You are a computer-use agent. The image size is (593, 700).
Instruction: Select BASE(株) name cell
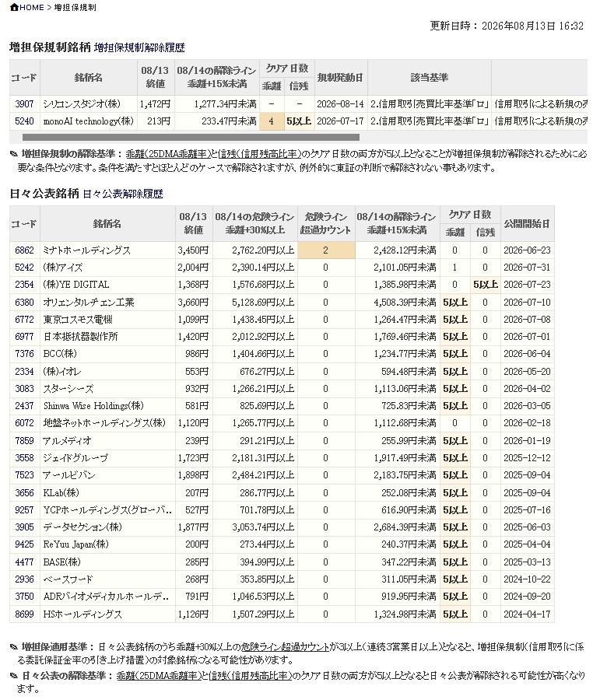(107, 562)
